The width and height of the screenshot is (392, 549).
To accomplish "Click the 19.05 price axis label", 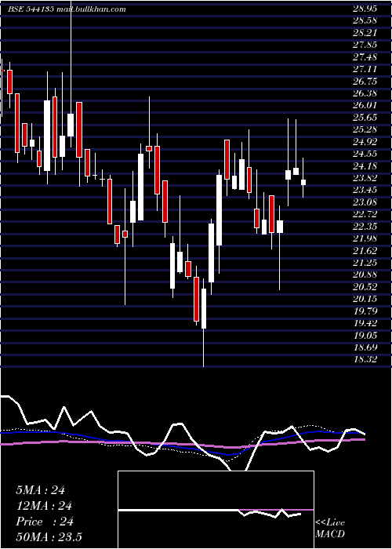I will [x=365, y=336].
